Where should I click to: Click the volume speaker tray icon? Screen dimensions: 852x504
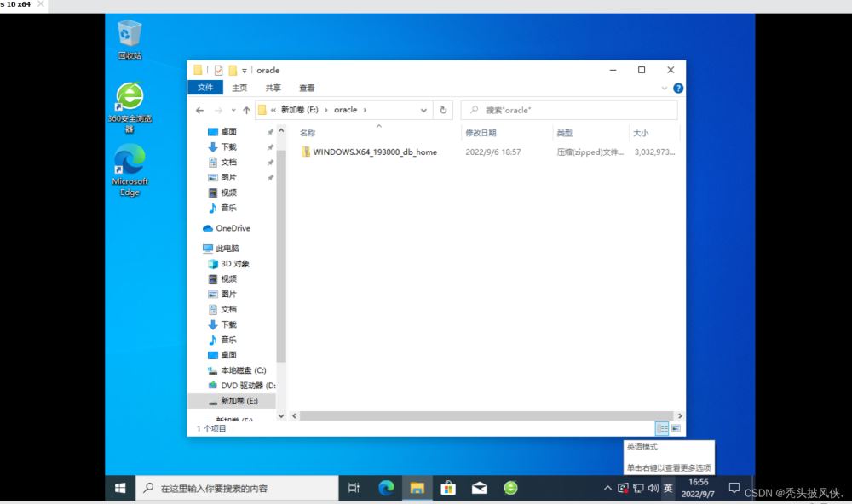click(x=653, y=488)
